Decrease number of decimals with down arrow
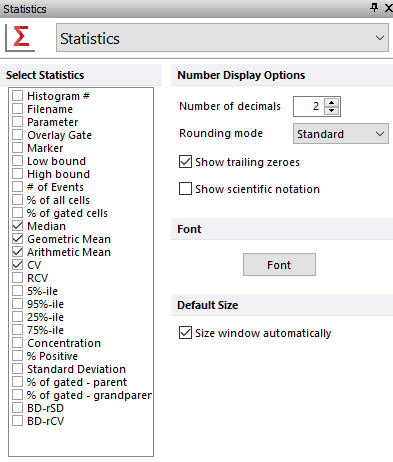 (x=331, y=110)
